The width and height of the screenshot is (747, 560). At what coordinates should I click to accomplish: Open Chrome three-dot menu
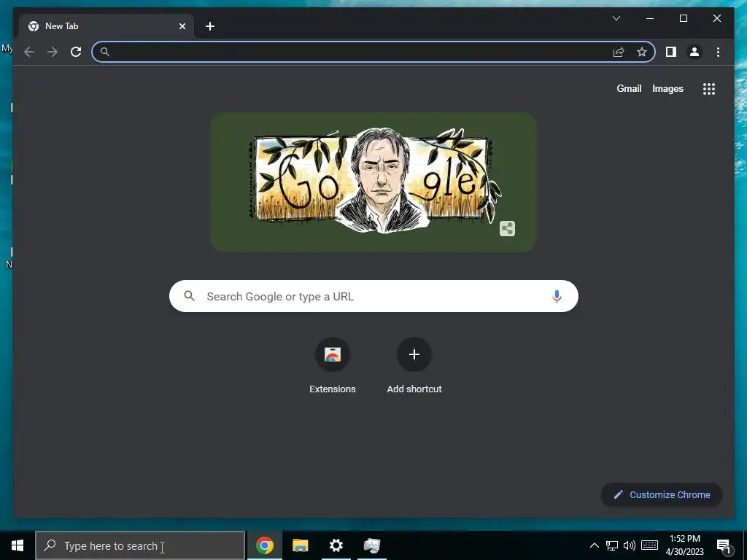click(x=718, y=52)
